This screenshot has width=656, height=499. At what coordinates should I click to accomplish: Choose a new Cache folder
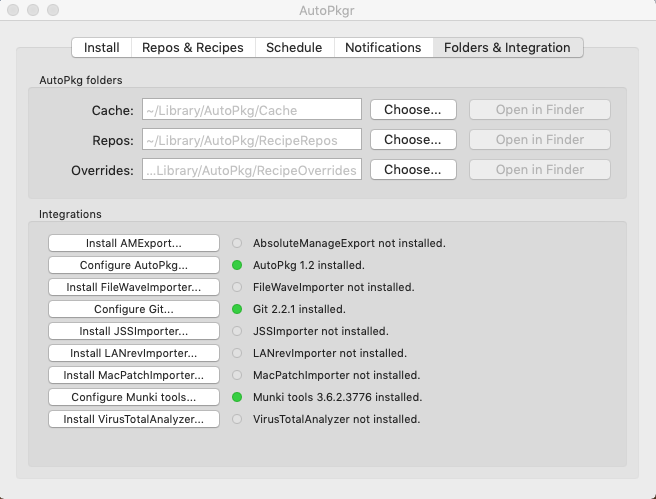coord(413,110)
